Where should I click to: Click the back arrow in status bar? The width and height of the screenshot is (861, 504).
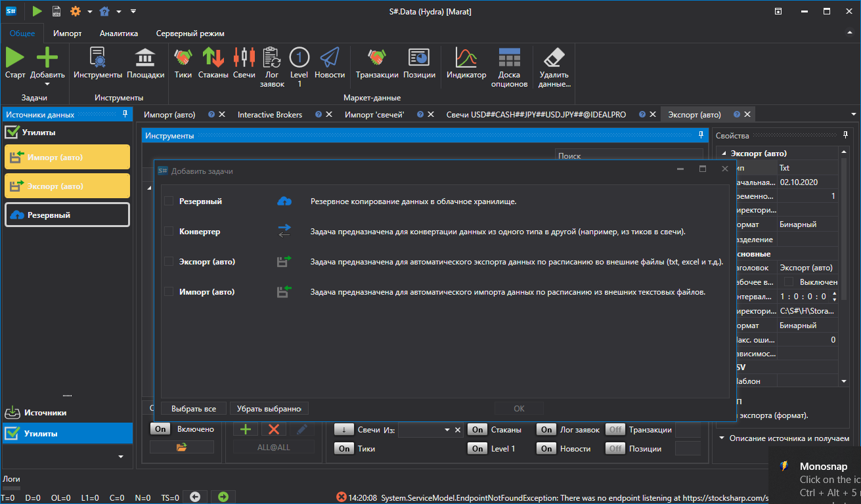[194, 497]
